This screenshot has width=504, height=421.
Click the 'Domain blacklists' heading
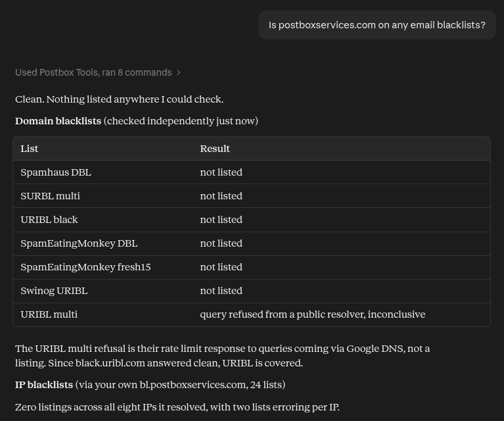[x=58, y=121]
